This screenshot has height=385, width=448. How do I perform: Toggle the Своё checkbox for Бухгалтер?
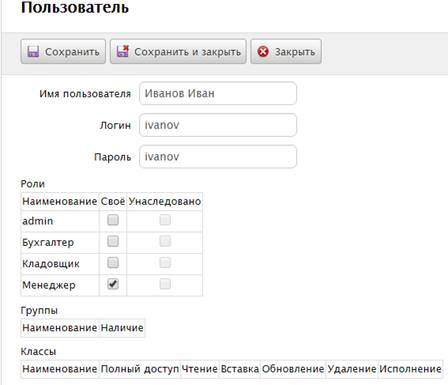(x=113, y=241)
